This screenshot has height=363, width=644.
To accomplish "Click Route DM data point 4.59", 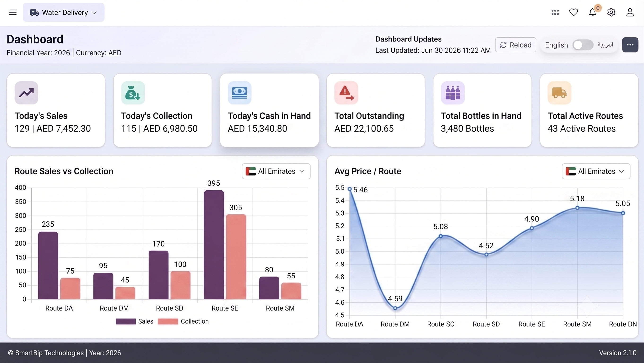I will 395,308.
